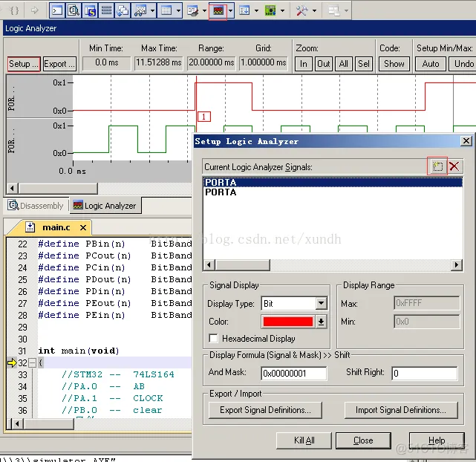Open the Watch windows toolbar icon
476x462 pixels.
click(140, 10)
